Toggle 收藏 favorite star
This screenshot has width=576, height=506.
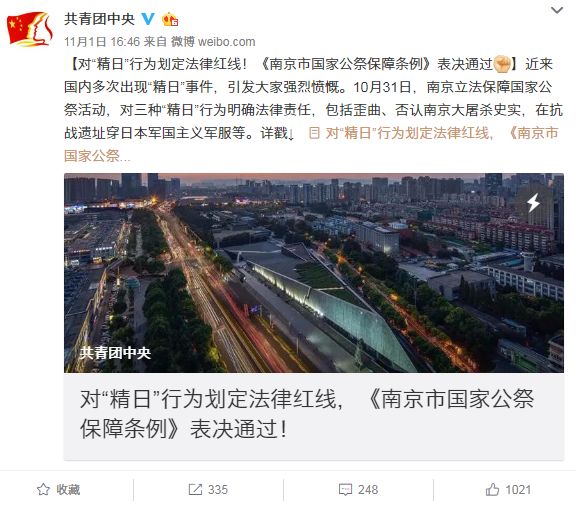click(43, 489)
